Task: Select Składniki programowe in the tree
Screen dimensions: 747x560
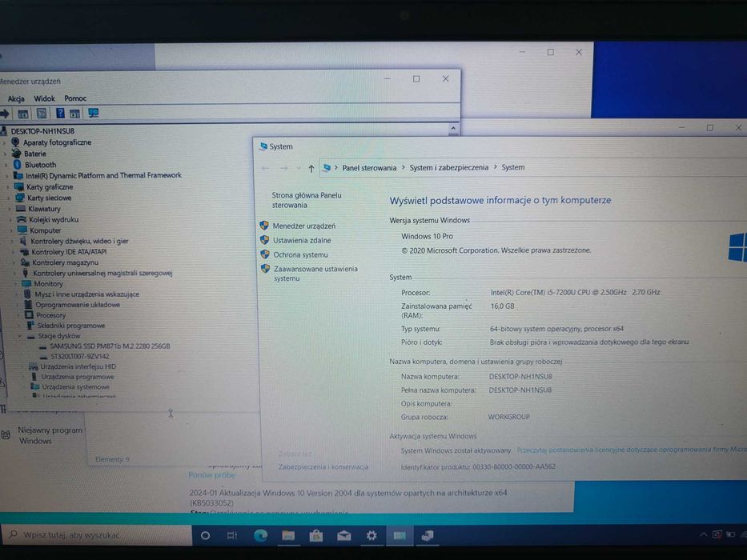Action: [x=71, y=326]
